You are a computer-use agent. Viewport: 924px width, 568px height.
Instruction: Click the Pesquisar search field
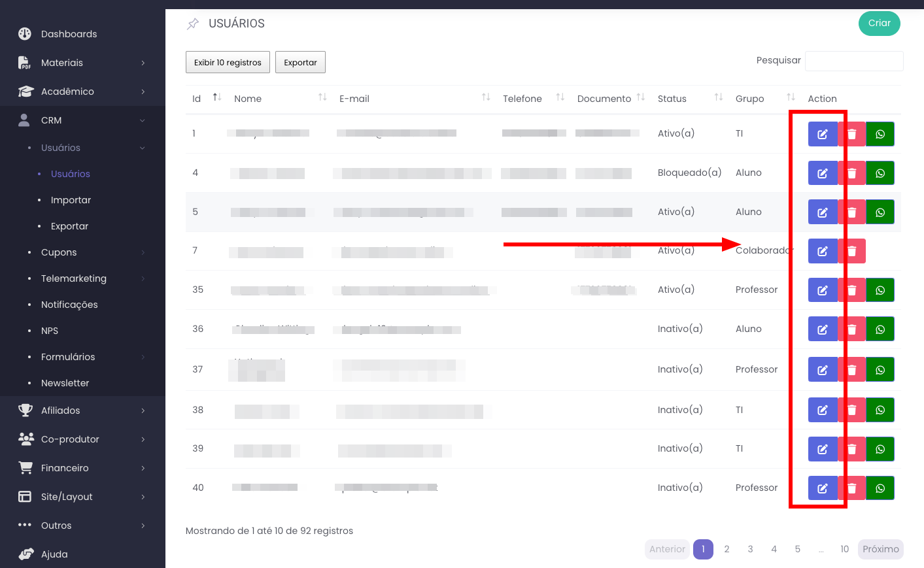click(x=853, y=61)
